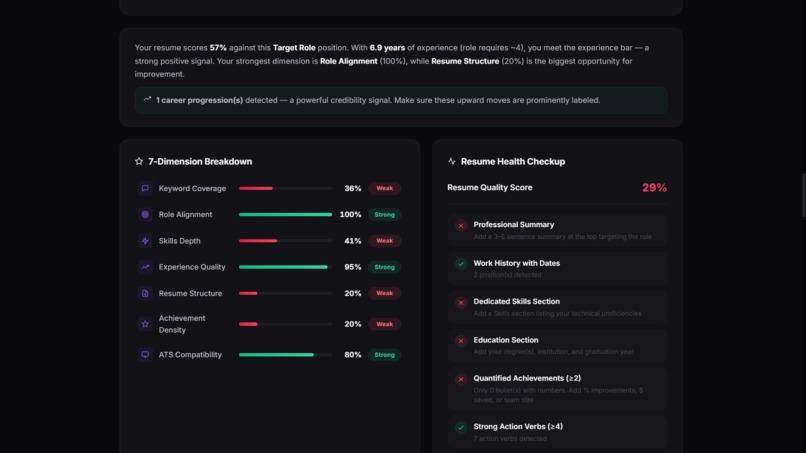Click the 80% ATS Compatibility value
Screen dimensions: 806x453
[353, 354]
